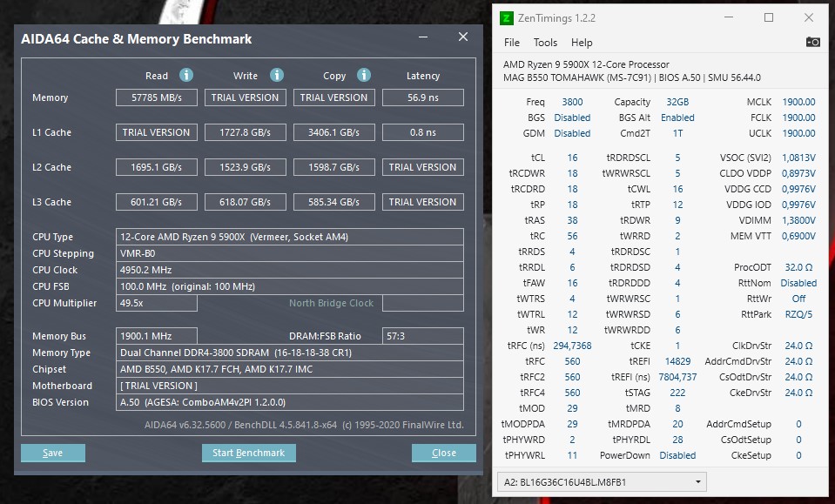Viewport: 835px width, 504px height.
Task: Click the CLDO VDDP value 0,8973V
Action: click(x=798, y=173)
